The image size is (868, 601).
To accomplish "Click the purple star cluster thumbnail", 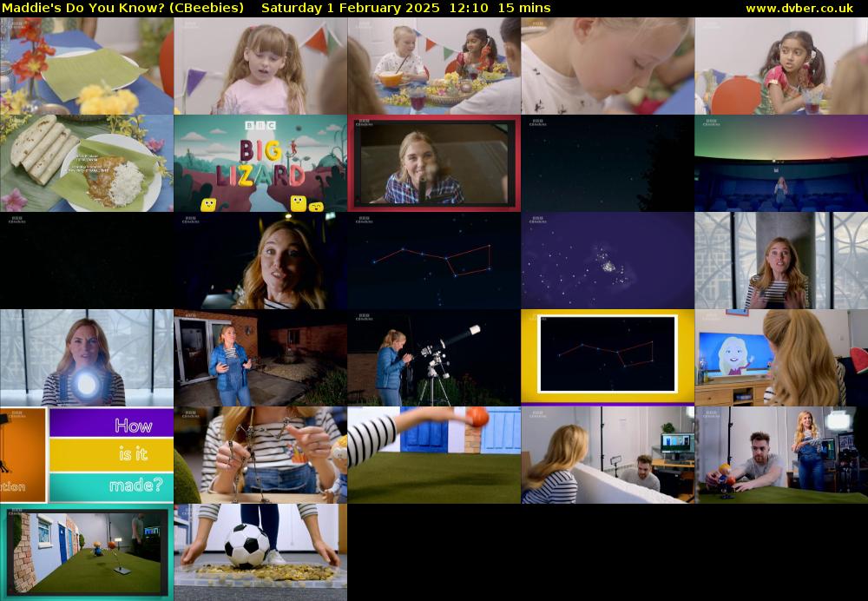I will pyautogui.click(x=608, y=261).
